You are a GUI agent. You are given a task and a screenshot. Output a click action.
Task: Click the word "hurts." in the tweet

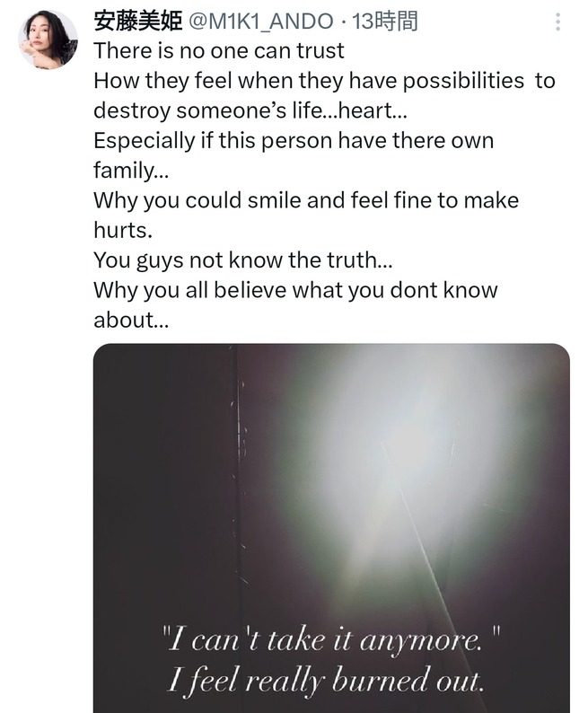click(123, 230)
